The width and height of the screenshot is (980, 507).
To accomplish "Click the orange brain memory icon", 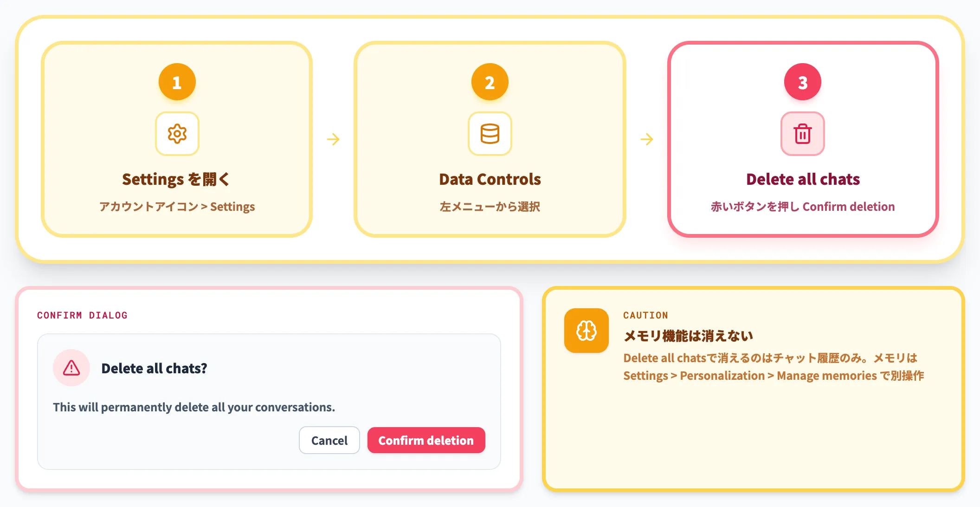I will 587,331.
